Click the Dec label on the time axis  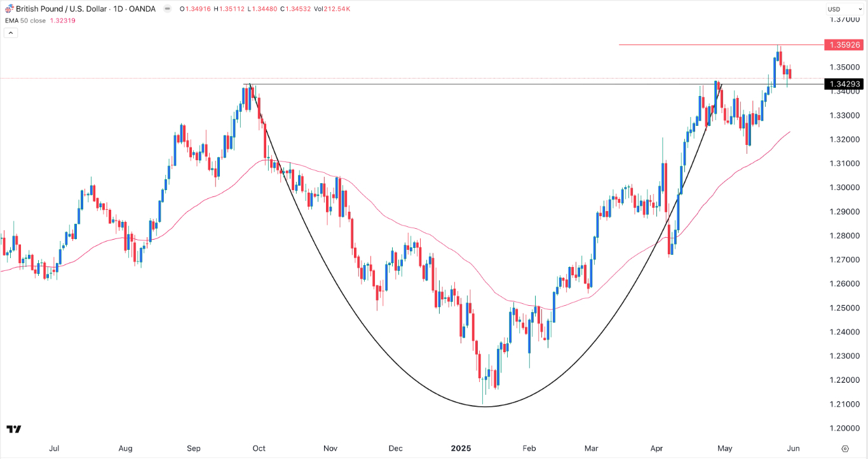(395, 448)
